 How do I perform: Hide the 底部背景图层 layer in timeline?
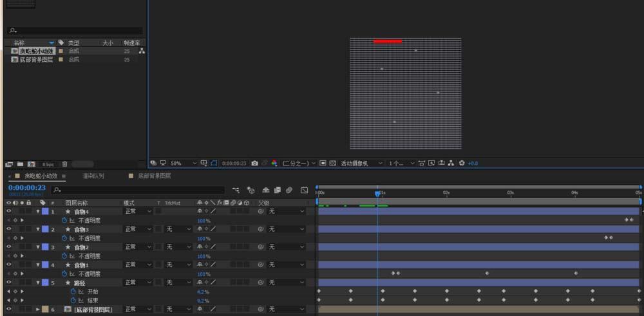point(9,310)
